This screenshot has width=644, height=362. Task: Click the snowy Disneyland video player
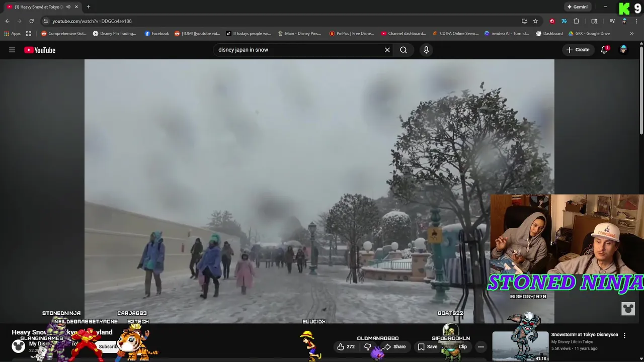click(319, 191)
